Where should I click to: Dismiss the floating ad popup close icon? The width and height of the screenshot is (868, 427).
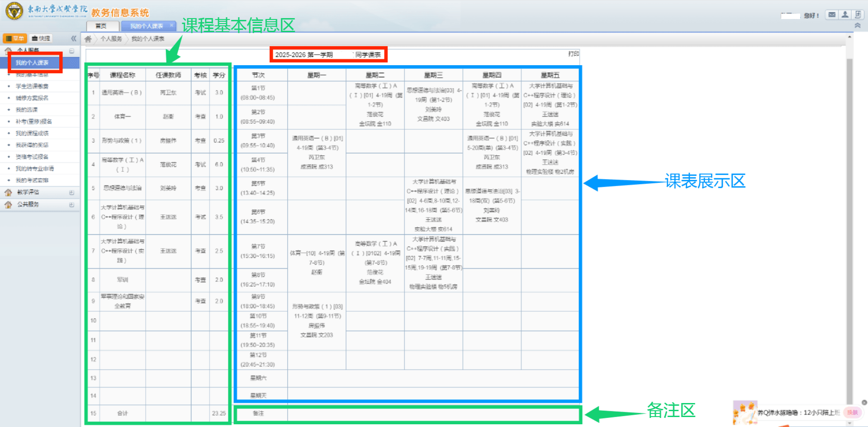(x=864, y=402)
